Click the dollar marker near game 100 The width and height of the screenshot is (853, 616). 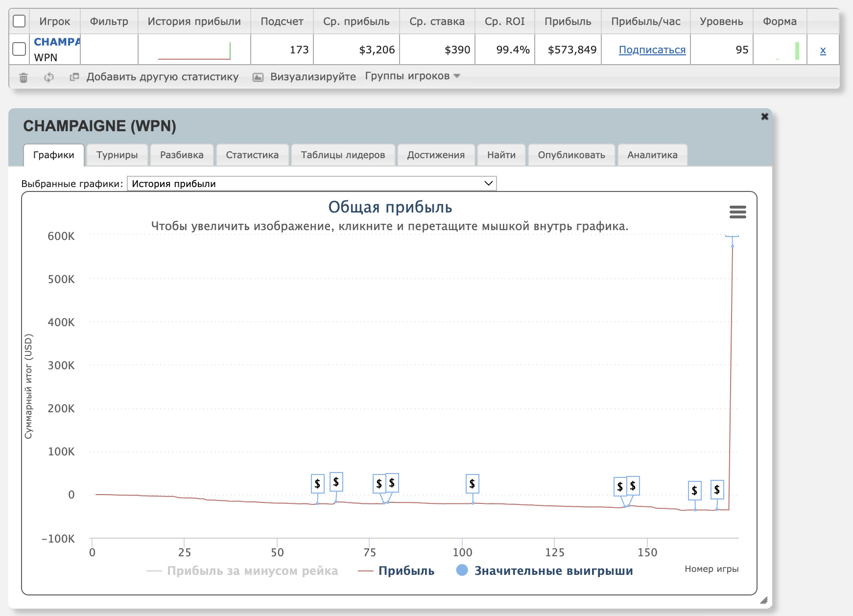click(472, 484)
